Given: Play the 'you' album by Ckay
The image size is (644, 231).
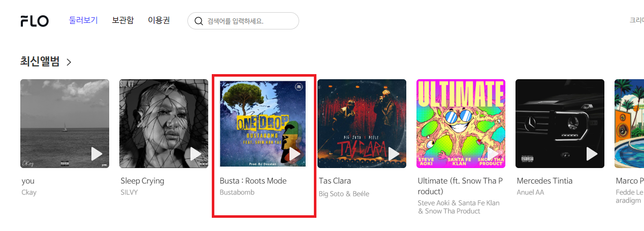Looking at the screenshot, I should coord(96,154).
